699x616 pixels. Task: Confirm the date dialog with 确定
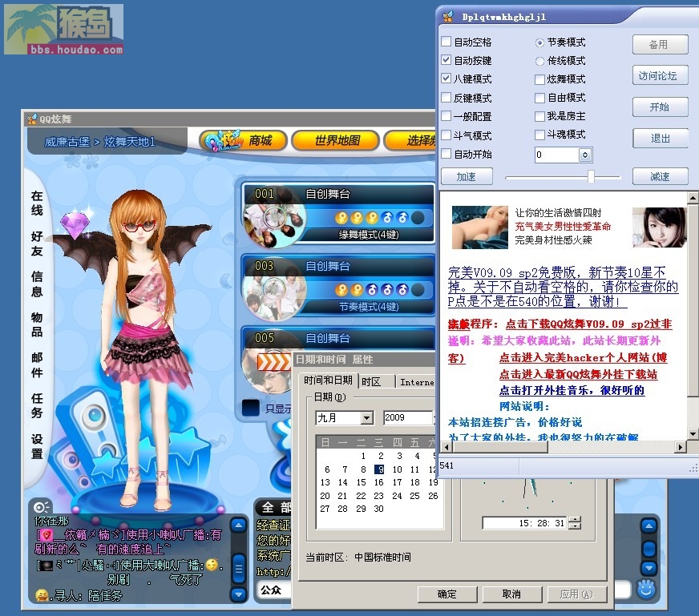click(446, 594)
